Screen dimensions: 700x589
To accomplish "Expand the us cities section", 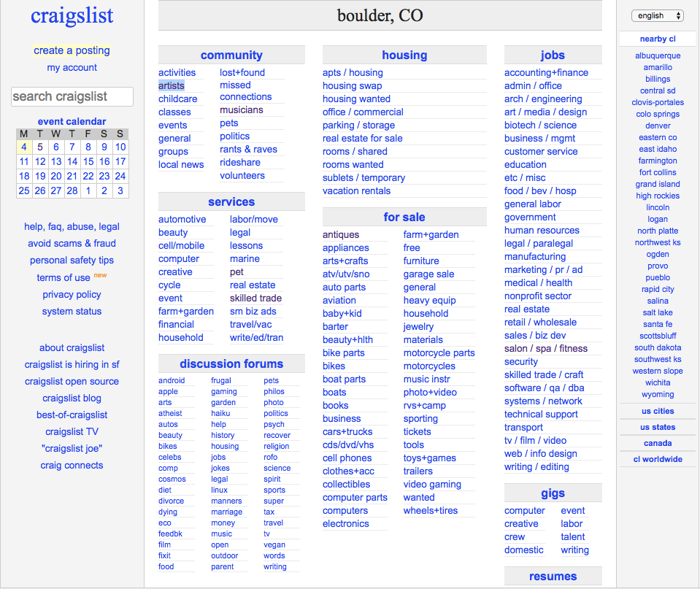I will pos(658,411).
